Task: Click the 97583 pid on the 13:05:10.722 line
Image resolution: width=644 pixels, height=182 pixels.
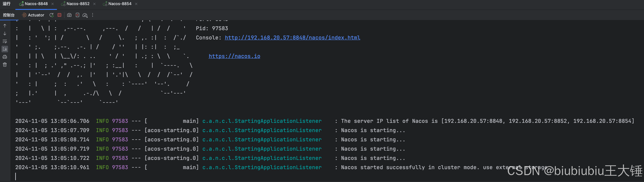Action: pyautogui.click(x=120, y=158)
